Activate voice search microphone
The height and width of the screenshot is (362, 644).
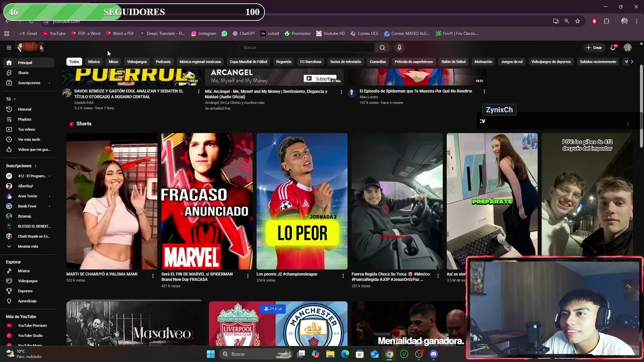click(x=399, y=47)
